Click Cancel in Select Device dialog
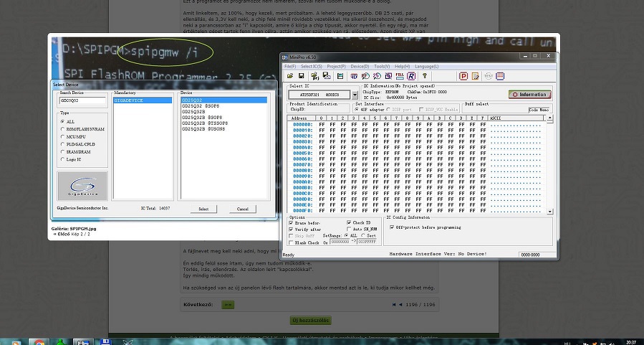Viewport: 644px width, 345px height. tap(242, 209)
